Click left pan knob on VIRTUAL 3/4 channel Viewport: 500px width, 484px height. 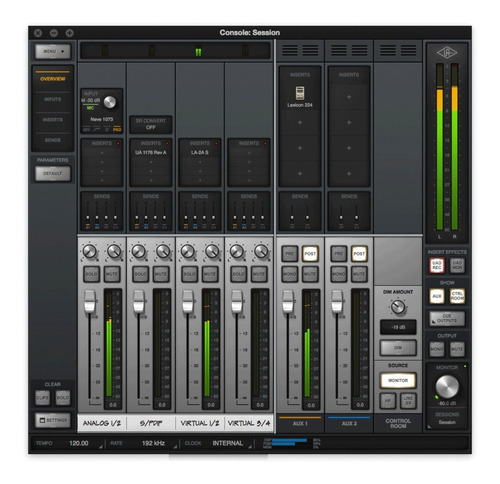pyautogui.click(x=237, y=252)
